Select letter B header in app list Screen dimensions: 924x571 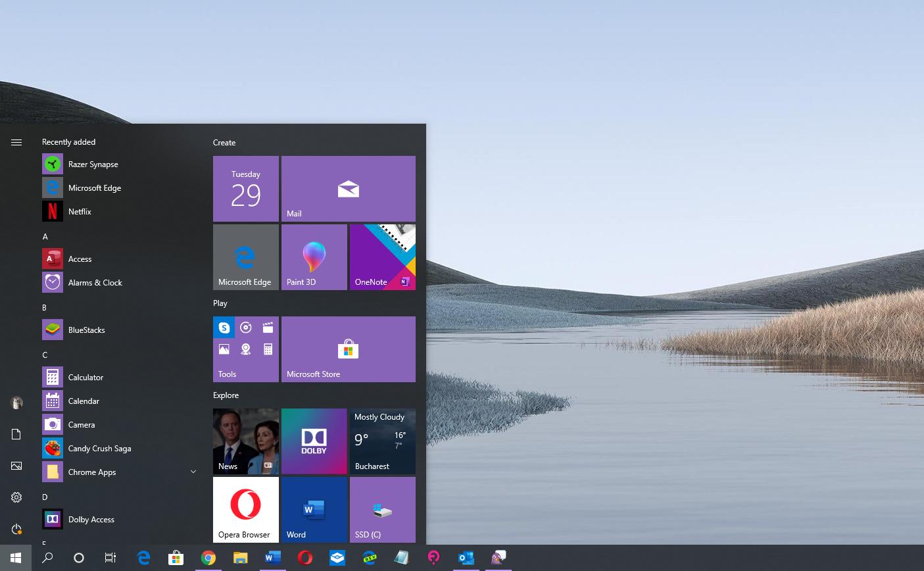tap(45, 308)
